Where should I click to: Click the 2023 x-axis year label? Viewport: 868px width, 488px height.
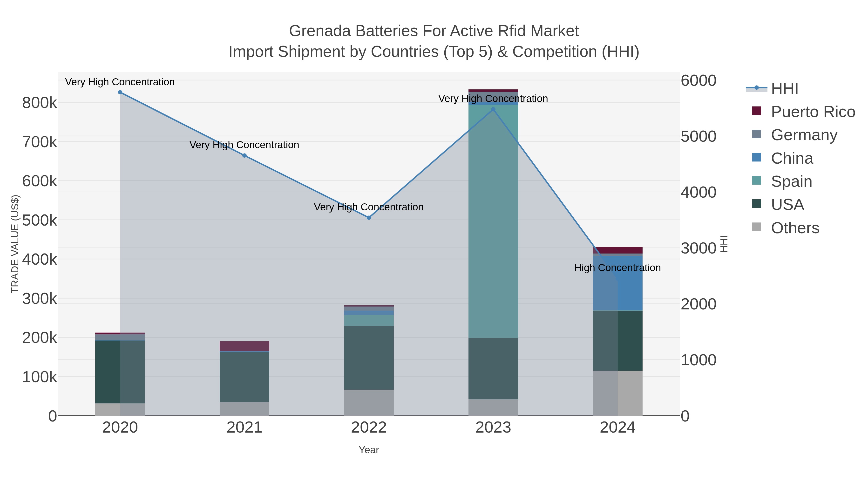(x=493, y=428)
